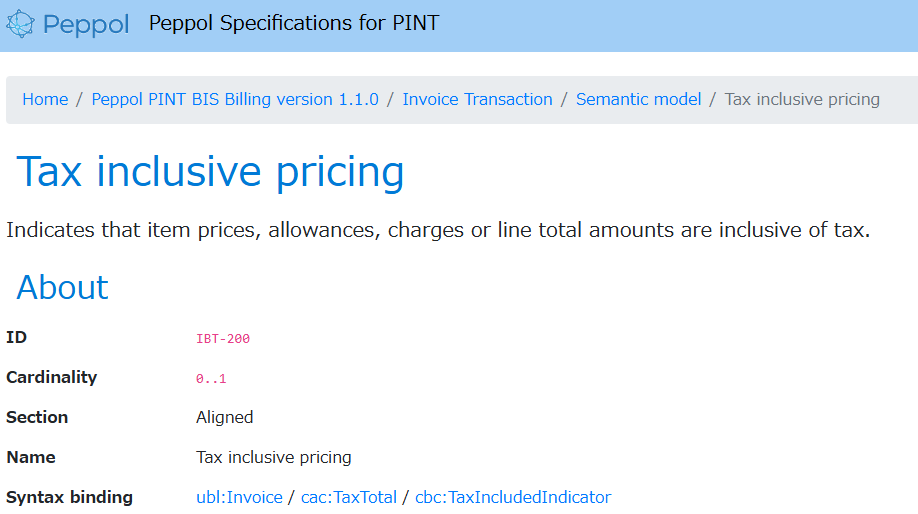Click the current Tax inclusive pricing breadcrumb
918x514 pixels.
(x=802, y=100)
